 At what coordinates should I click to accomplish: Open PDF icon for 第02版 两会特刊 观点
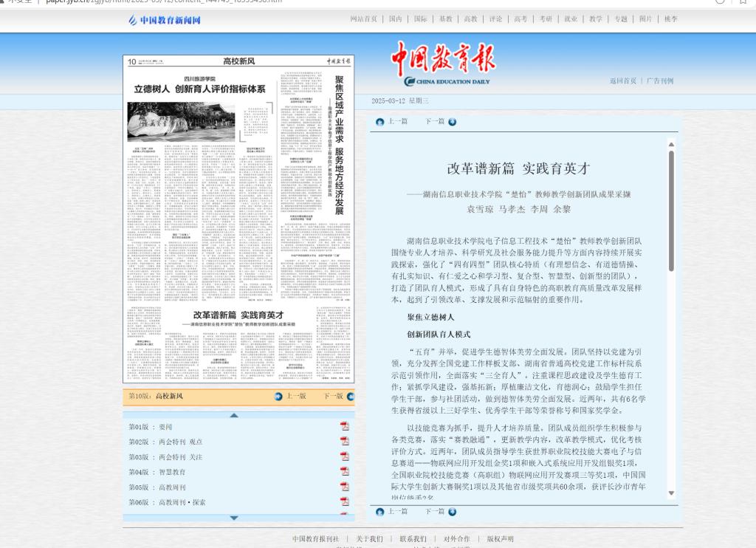[x=344, y=442]
